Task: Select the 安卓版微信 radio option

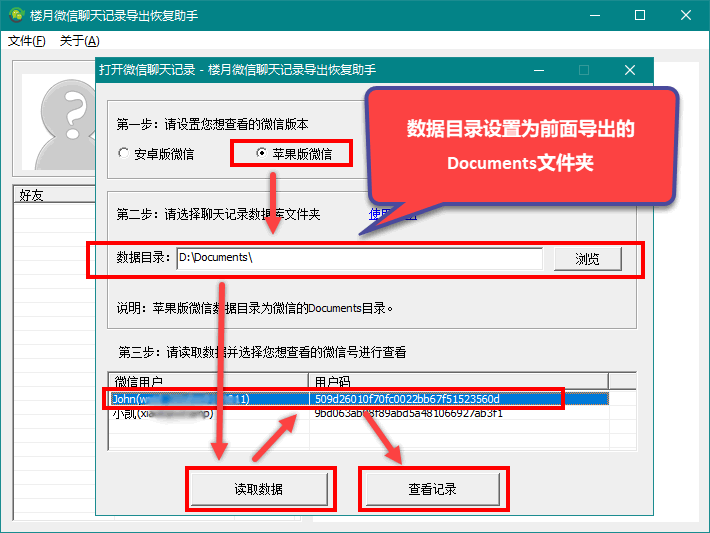Action: [x=156, y=154]
